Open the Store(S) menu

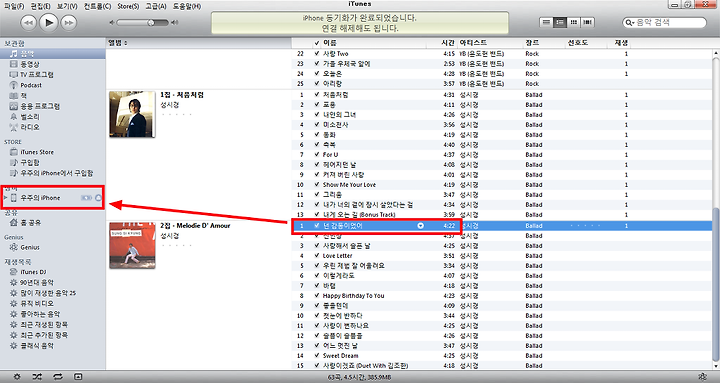[x=128, y=6]
